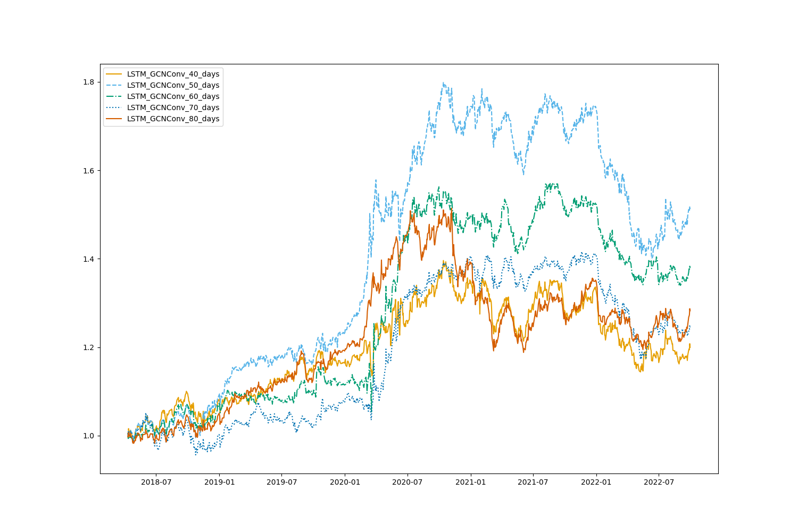This screenshot has width=798, height=532.
Task: Select the 2022-07 x-axis date label
Action: [x=659, y=482]
